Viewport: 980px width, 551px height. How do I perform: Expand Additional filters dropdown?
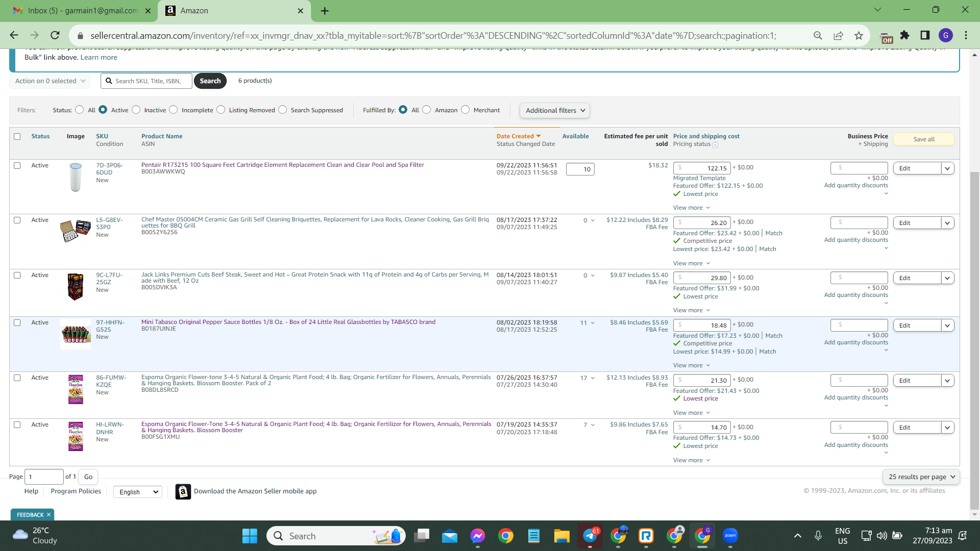click(x=555, y=111)
